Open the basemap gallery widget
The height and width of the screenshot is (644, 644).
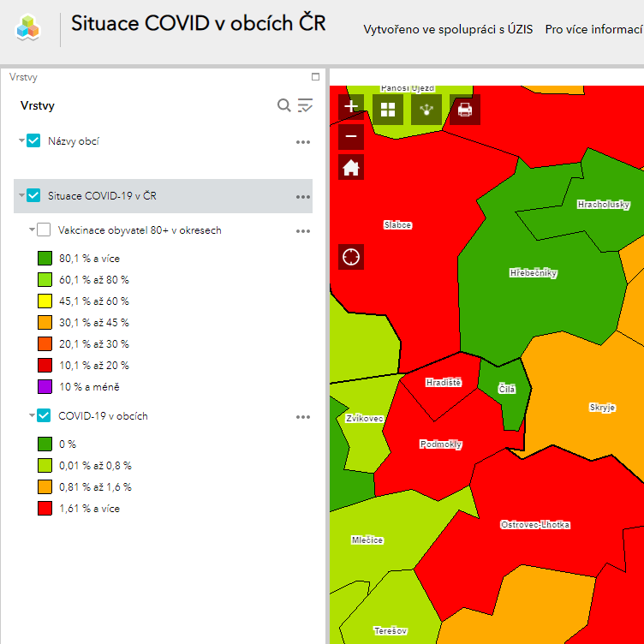tap(388, 109)
